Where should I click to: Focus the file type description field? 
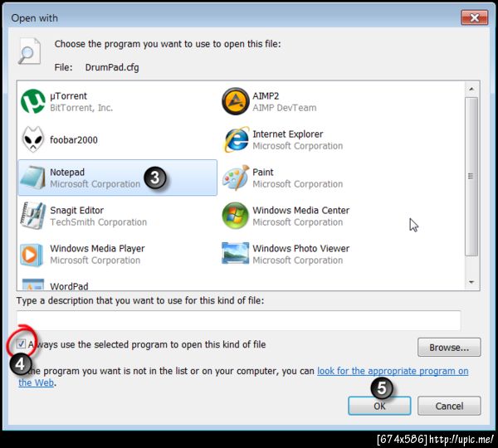pos(238,320)
